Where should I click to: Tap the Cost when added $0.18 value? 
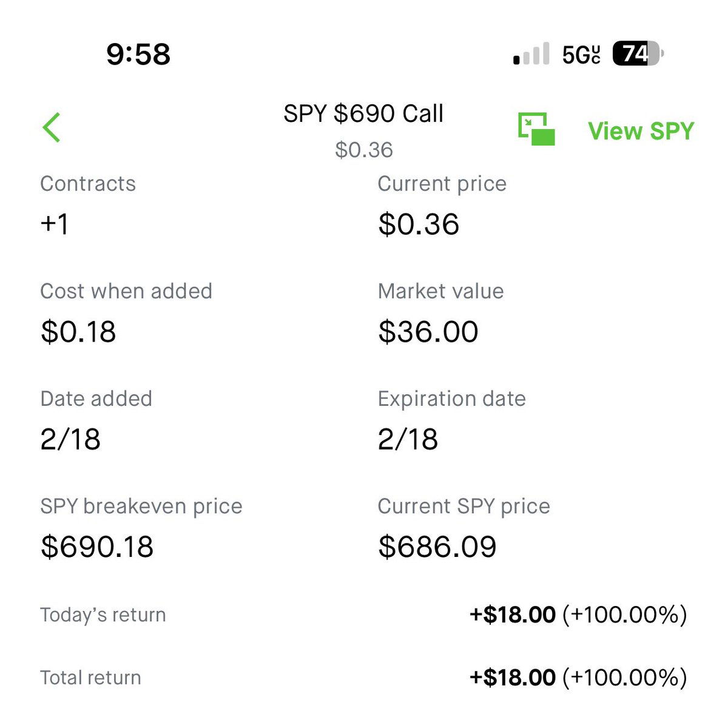pyautogui.click(x=78, y=331)
